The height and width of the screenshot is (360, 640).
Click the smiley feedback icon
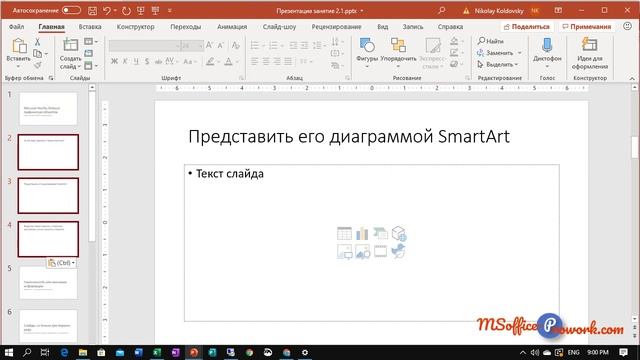click(627, 26)
